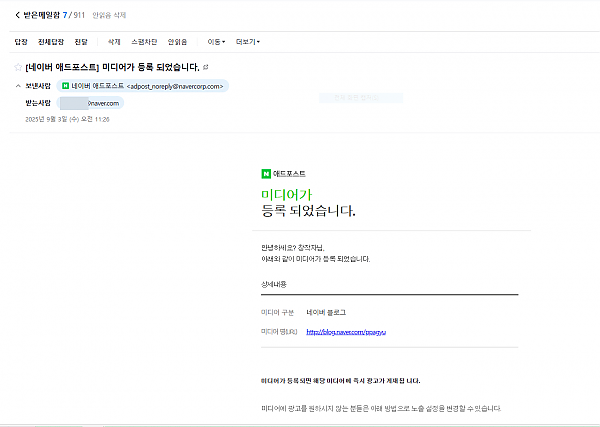Forward the email with 전달

pos(81,42)
